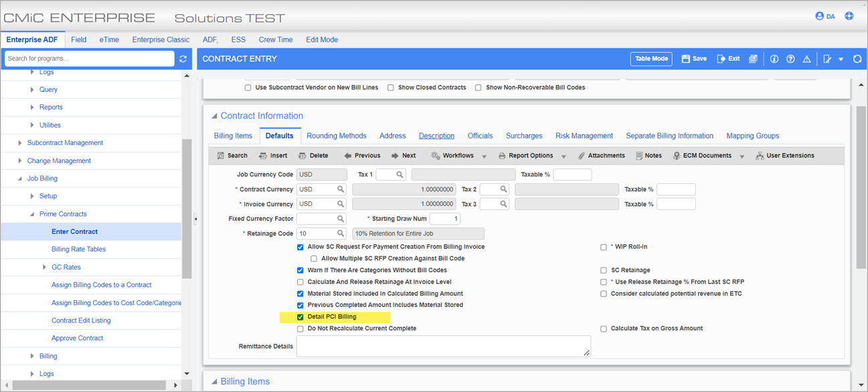Switch to Rounding Methods tab
Image resolution: width=868 pixels, height=392 pixels.
pyautogui.click(x=337, y=136)
